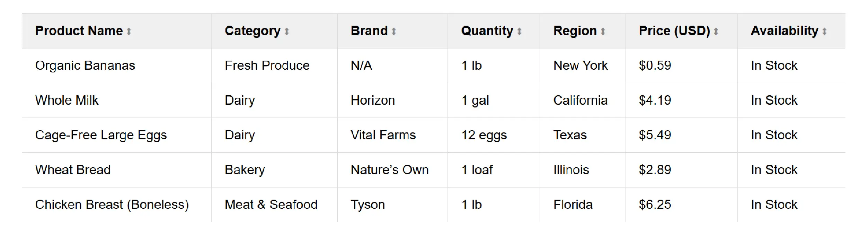868x235 pixels.
Task: Select the Price (USD) header text
Action: pyautogui.click(x=674, y=31)
